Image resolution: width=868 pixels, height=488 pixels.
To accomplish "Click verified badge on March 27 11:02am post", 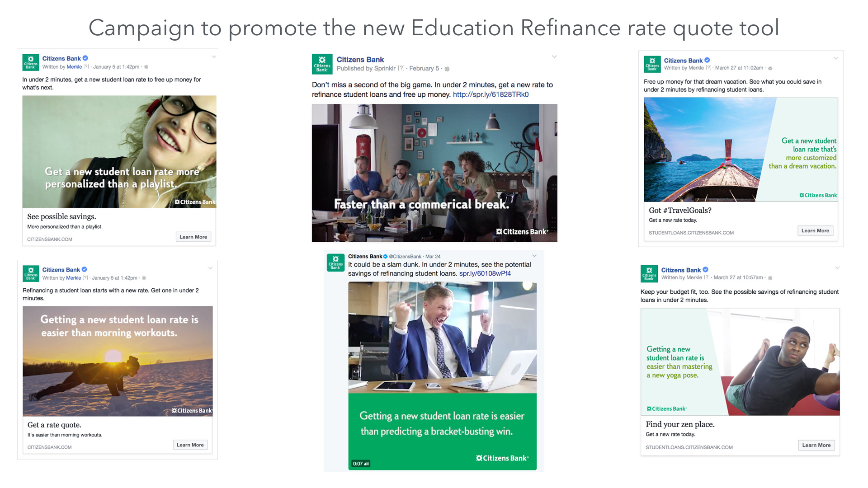I will (707, 60).
